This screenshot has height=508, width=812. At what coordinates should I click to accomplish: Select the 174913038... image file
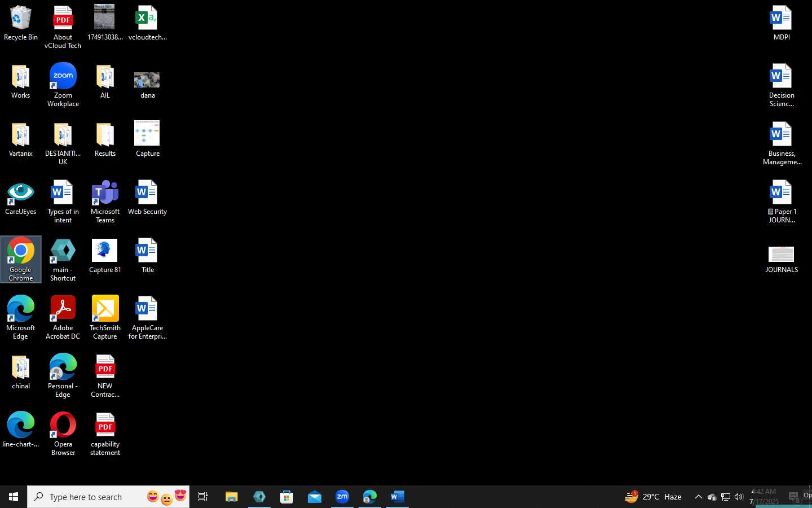(105, 24)
